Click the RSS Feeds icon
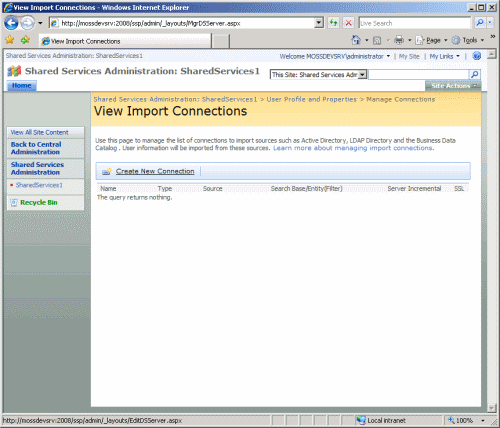Screen dimensions: 500x428 [377, 41]
